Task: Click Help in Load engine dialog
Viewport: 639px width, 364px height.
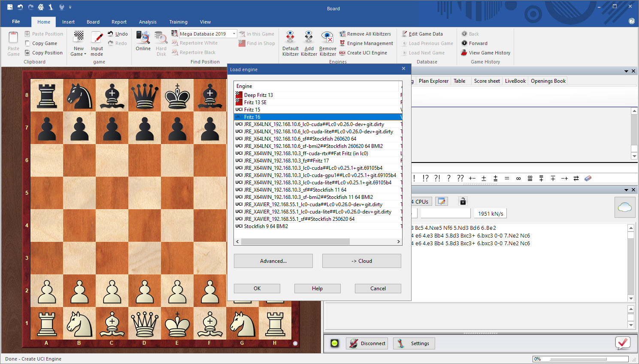Action: [x=318, y=289]
